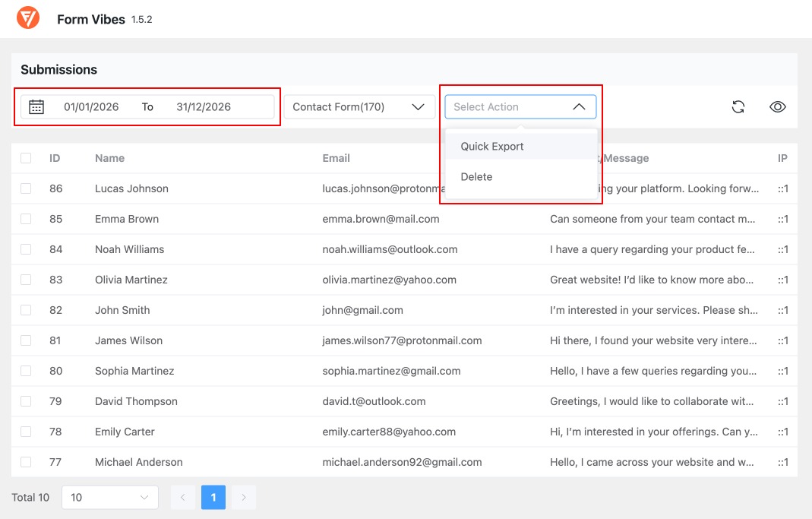This screenshot has height=519, width=812.
Task: Check the checkbox for Lucas Johnson's submission
Action: [24, 188]
